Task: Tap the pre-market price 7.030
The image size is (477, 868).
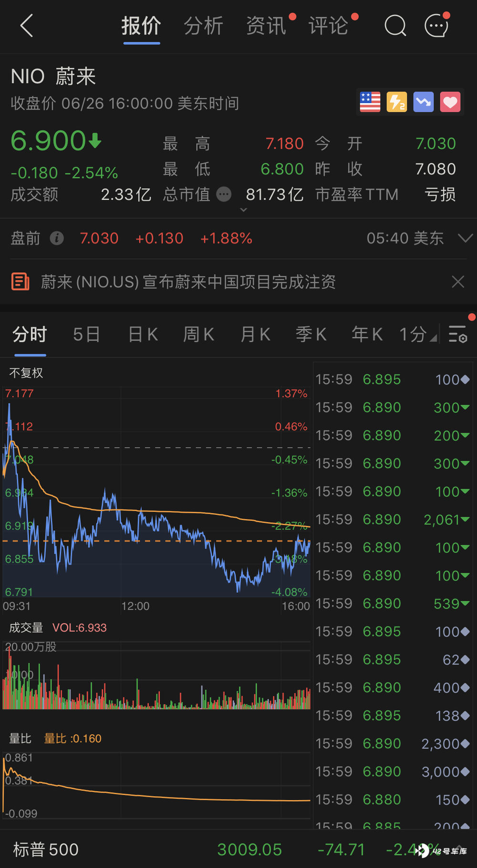Action: pos(99,238)
